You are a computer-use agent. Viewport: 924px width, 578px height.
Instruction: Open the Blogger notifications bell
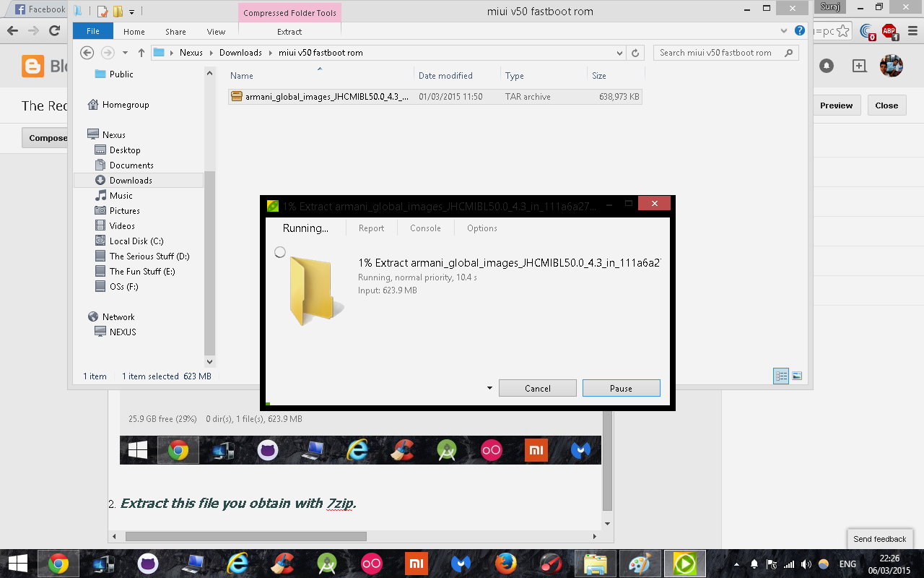tap(827, 66)
